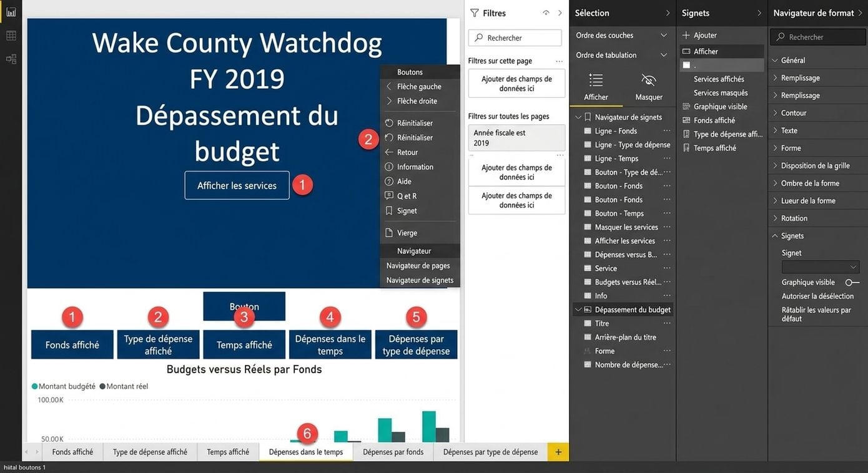Click Dépenses par type de dépense canvas button

[416, 344]
